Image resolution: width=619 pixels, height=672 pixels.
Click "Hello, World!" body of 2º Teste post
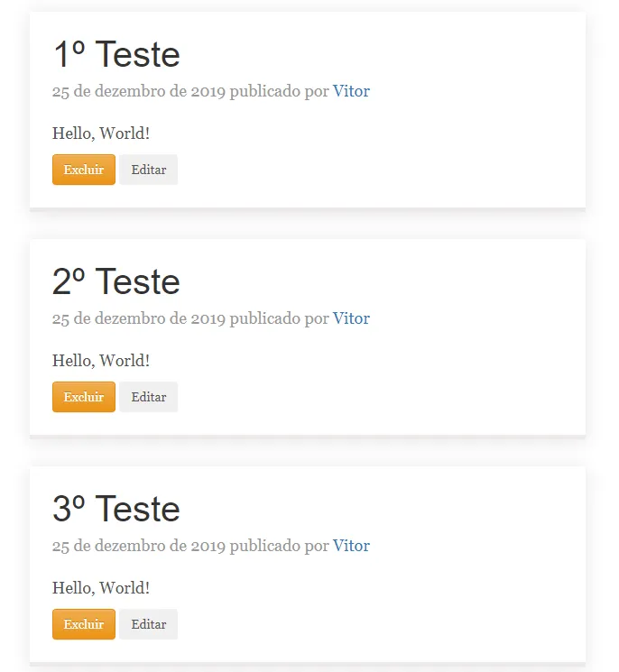tap(101, 361)
